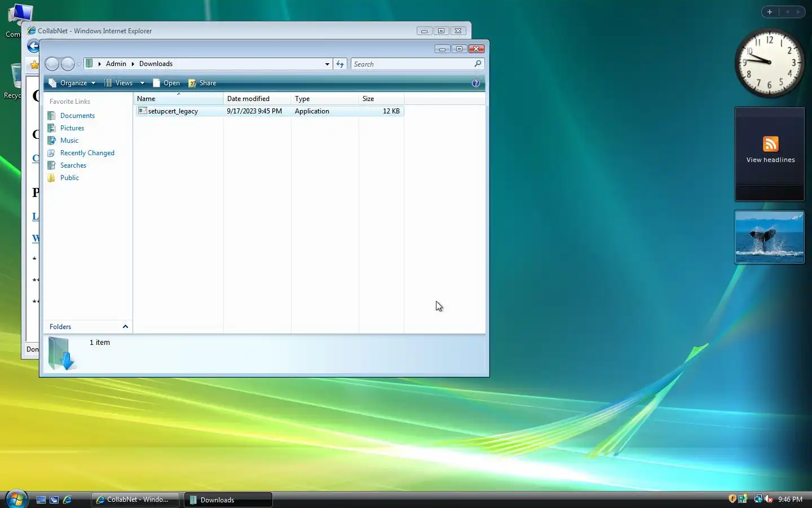This screenshot has width=812, height=508.
Task: Click Internet Explorer window back button
Action: [33, 47]
